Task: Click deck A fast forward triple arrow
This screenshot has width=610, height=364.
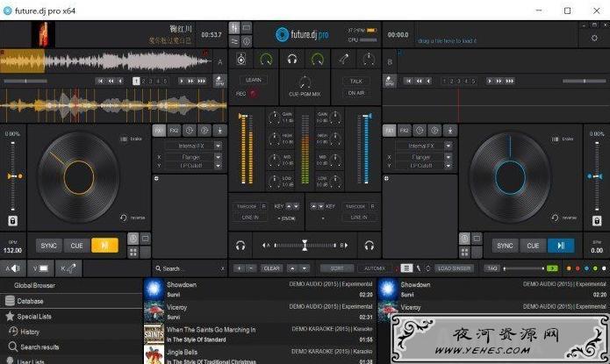Action: click(202, 81)
